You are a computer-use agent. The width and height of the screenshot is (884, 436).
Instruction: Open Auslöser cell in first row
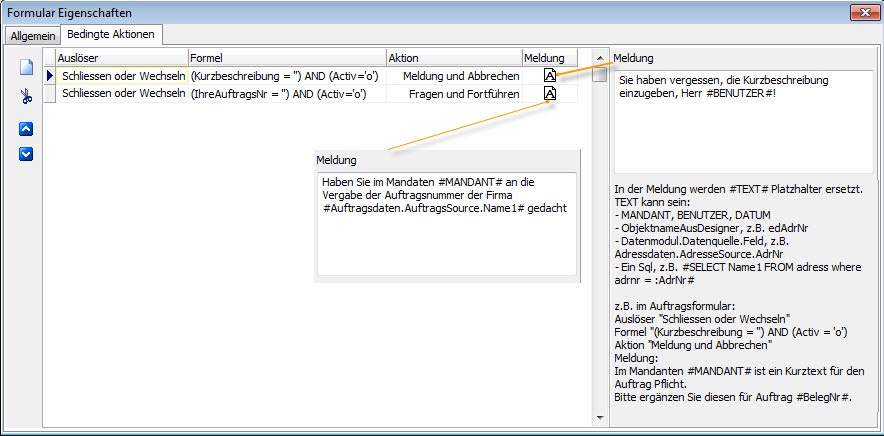click(x=122, y=76)
